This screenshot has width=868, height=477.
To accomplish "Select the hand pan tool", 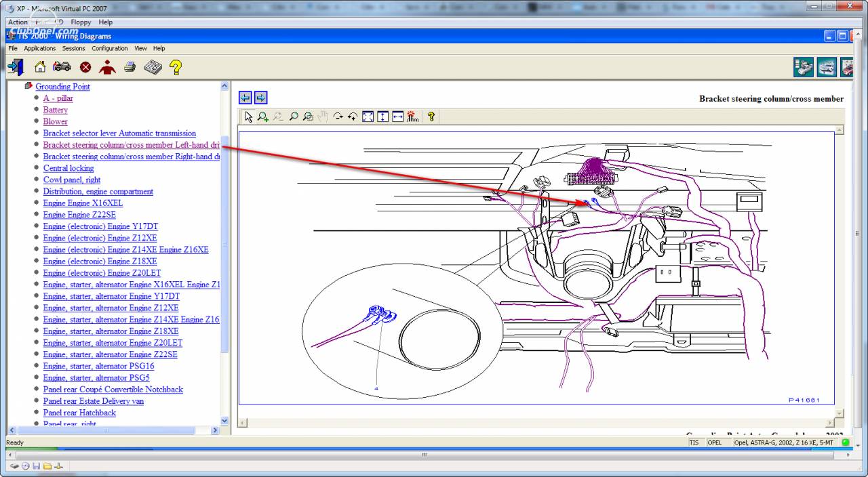I will pyautogui.click(x=323, y=117).
